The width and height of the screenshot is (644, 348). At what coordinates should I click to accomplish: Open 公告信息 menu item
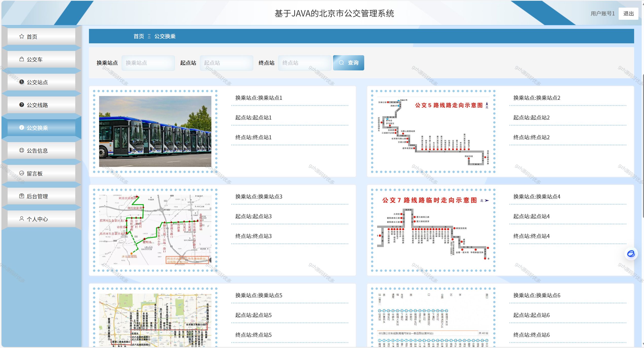click(41, 150)
